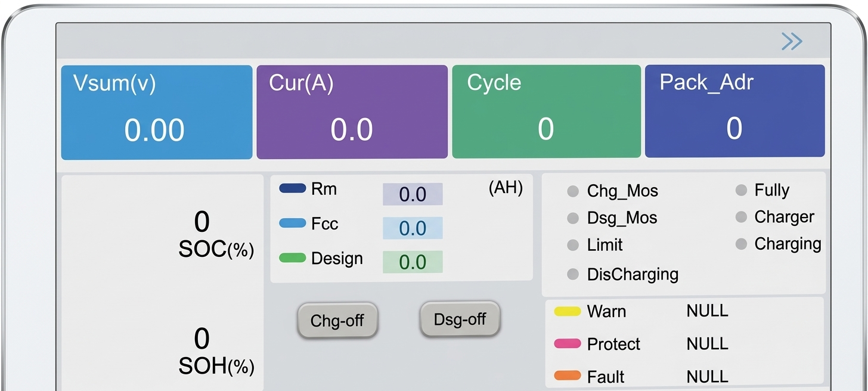Click the yellow Warn color indicator
The image size is (868, 391).
[567, 311]
